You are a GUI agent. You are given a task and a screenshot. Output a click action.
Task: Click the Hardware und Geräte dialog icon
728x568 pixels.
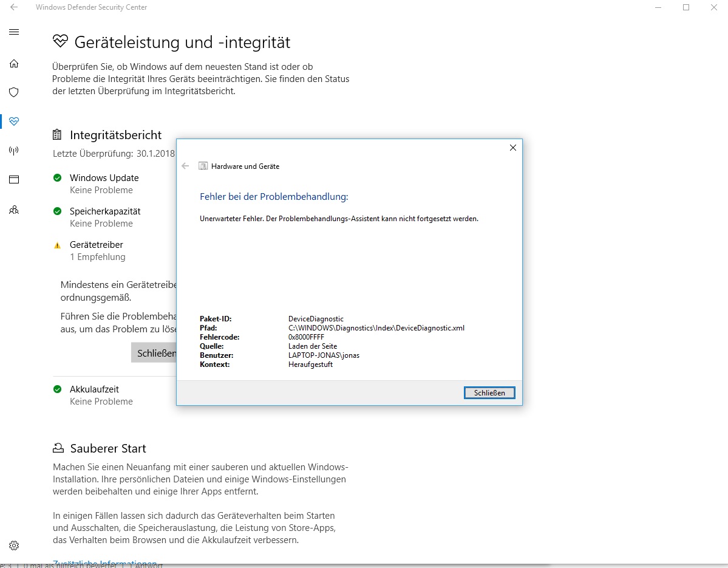(x=203, y=166)
